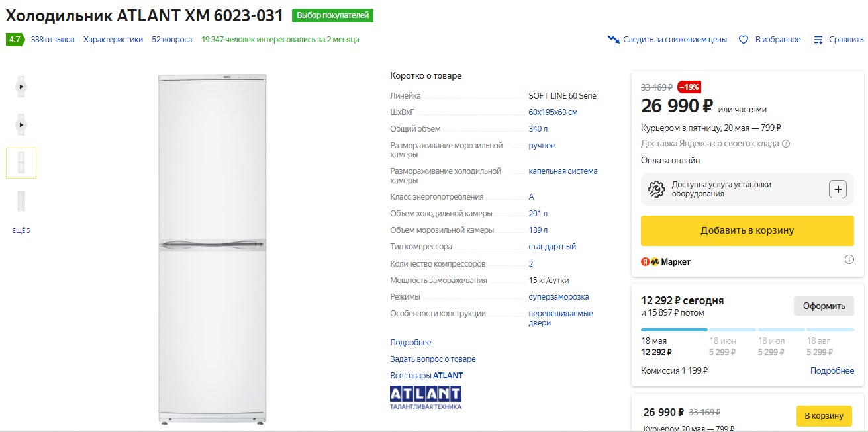This screenshot has width=868, height=432.
Task: Click Задать вопрос о товаре
Action: tap(432, 359)
